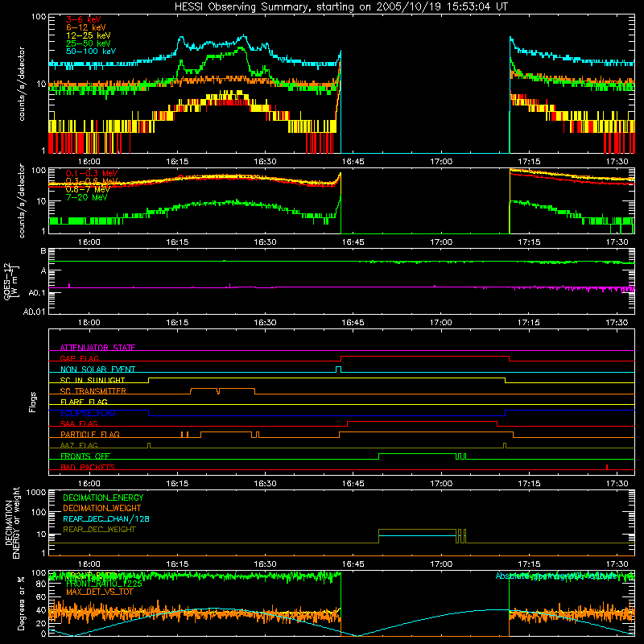The image size is (644, 644).
Task: Click the GOES-12 axis label
Action: [11, 281]
